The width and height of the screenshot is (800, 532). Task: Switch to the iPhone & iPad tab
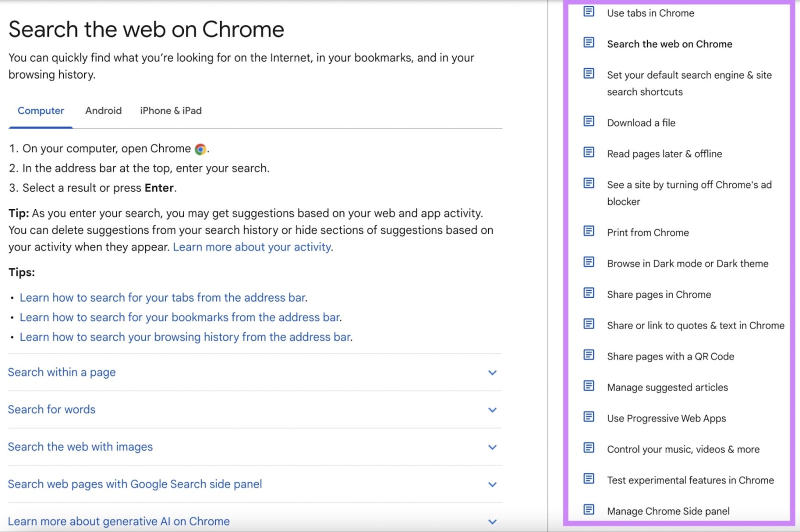pyautogui.click(x=170, y=110)
